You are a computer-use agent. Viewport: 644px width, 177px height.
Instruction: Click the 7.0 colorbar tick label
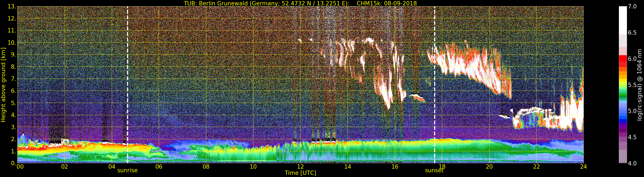pyautogui.click(x=632, y=6)
